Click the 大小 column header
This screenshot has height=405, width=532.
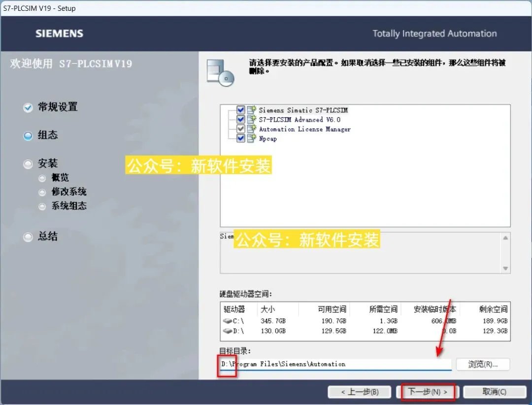278,309
